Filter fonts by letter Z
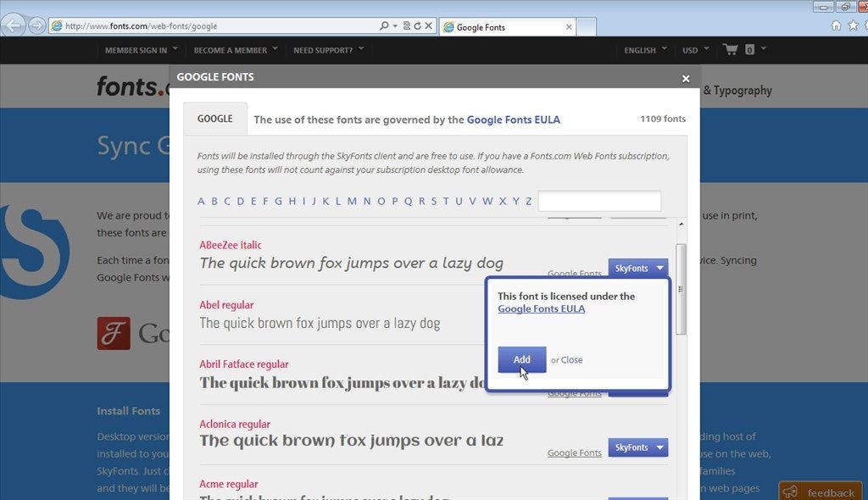The width and height of the screenshot is (868, 500). click(529, 201)
